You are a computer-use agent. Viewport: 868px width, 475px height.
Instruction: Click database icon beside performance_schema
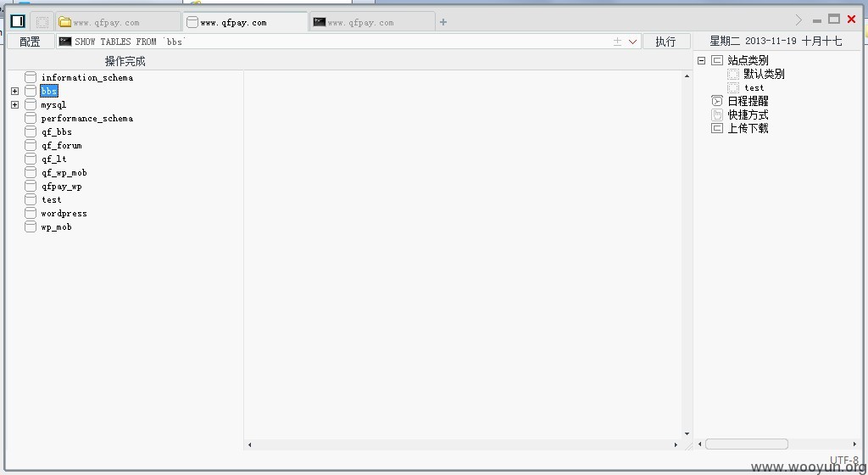(31, 118)
